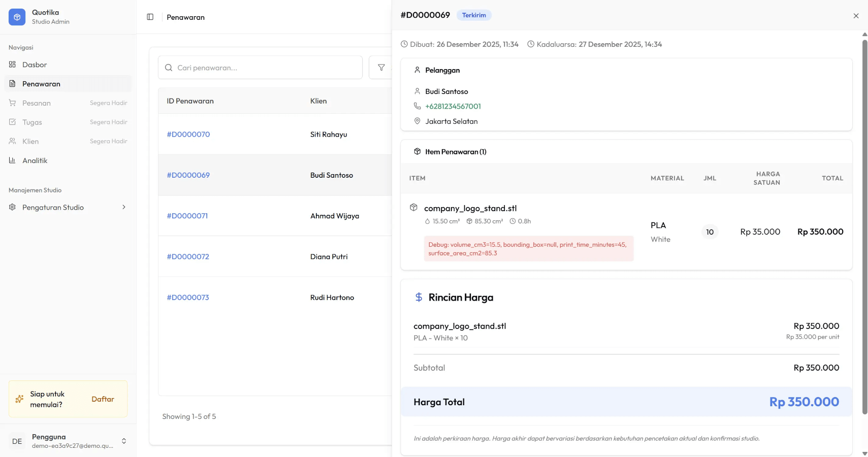Open the Penawaran menu item
Image resolution: width=868 pixels, height=457 pixels.
(x=41, y=84)
